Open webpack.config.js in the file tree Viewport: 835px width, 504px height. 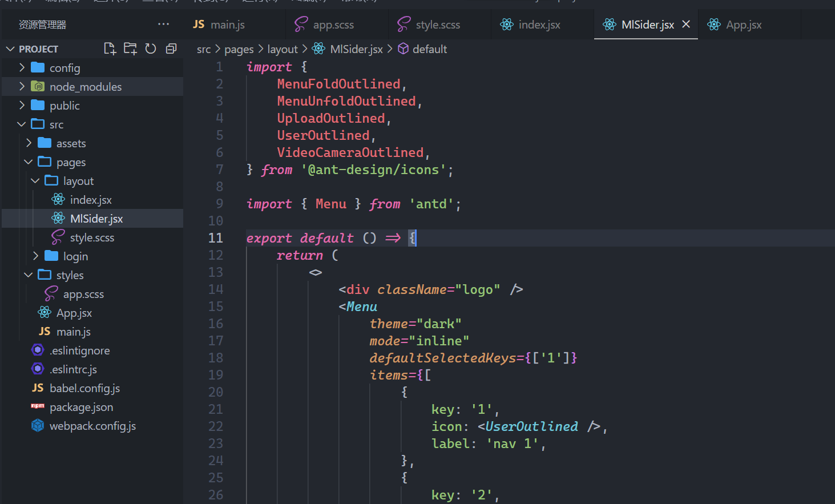click(92, 425)
